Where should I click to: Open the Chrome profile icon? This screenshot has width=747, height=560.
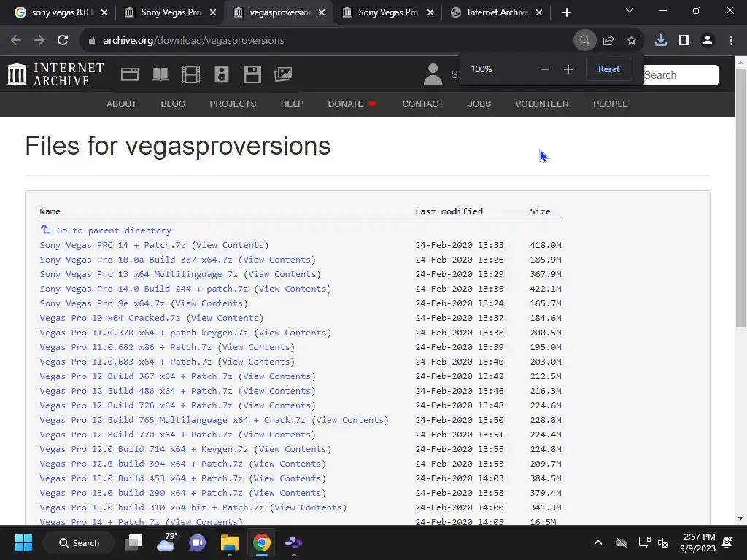(708, 40)
